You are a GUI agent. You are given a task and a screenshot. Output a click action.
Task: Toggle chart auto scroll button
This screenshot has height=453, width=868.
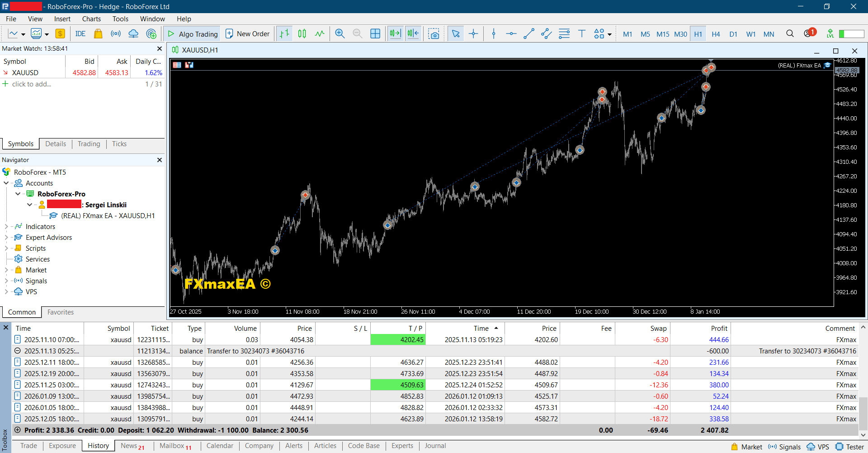(x=396, y=34)
